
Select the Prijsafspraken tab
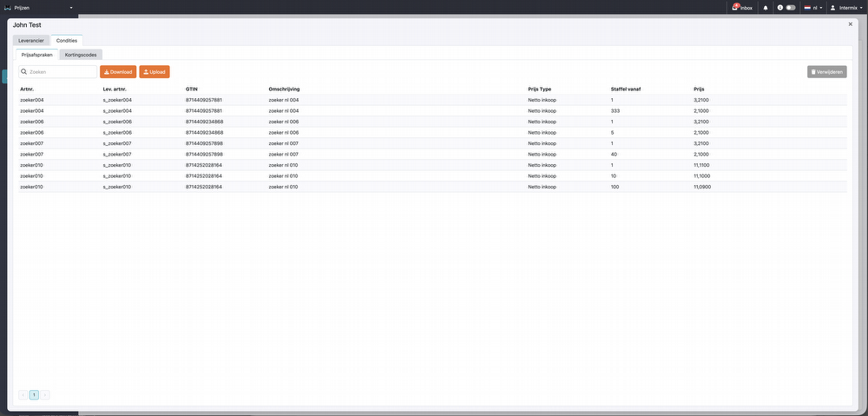(36, 55)
